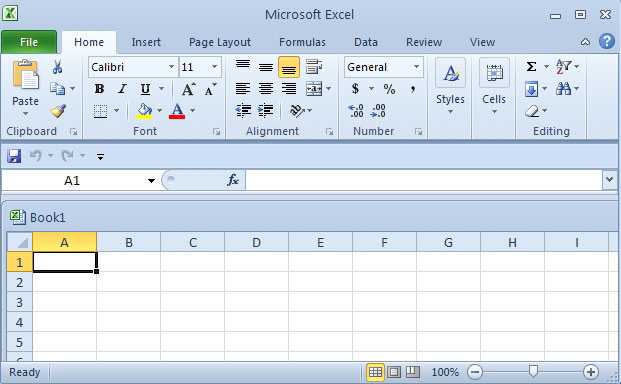Toggle Italic formatting
Image resolution: width=621 pixels, height=384 pixels.
pos(122,89)
